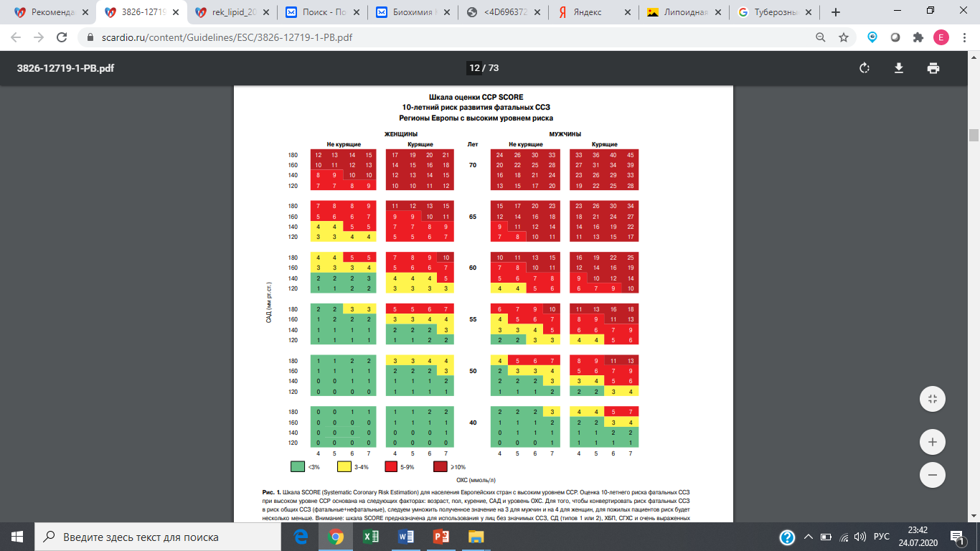
Task: Click the yellow 3-4% legend swatch
Action: (344, 466)
